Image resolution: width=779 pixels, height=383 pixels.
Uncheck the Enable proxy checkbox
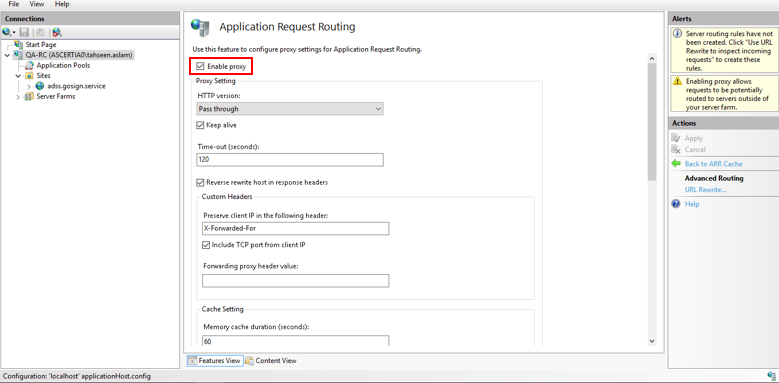[201, 66]
